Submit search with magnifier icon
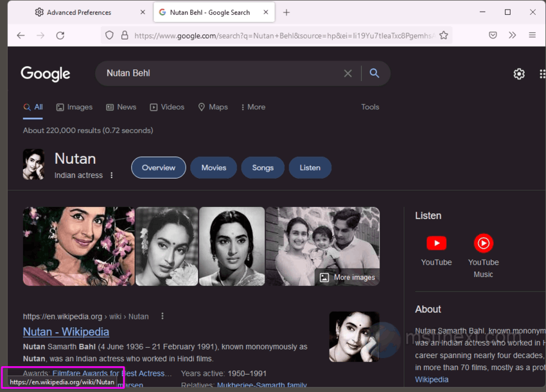The height and width of the screenshot is (392, 546). pos(374,73)
